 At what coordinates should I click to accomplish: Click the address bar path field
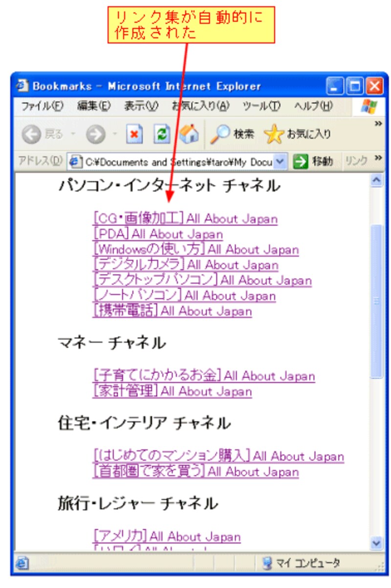coord(177,162)
